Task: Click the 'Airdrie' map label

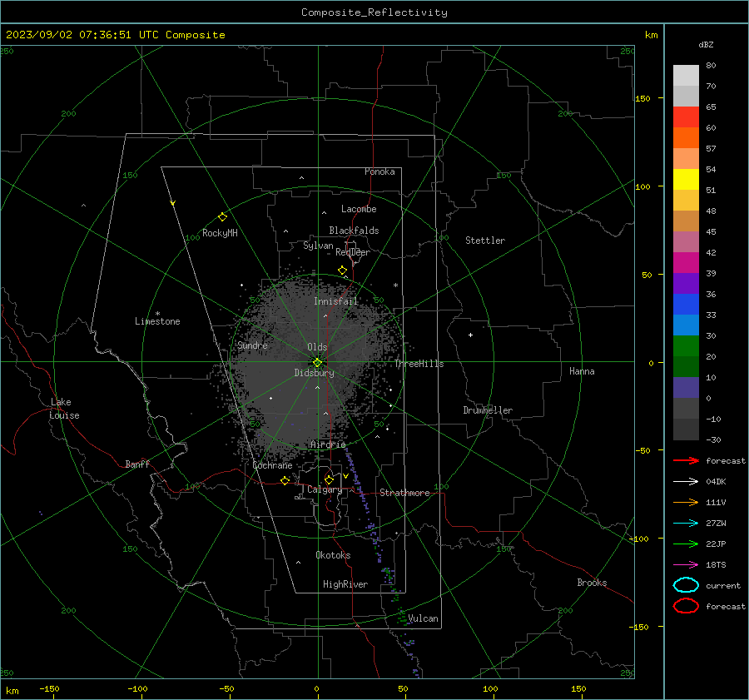Action: click(x=328, y=444)
